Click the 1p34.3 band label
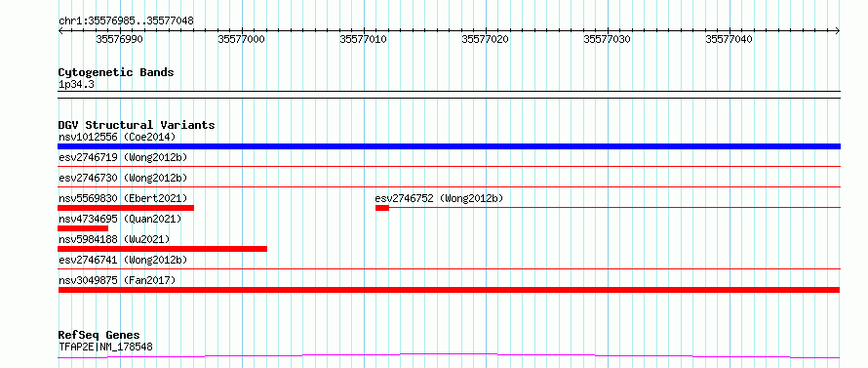 pyautogui.click(x=76, y=84)
